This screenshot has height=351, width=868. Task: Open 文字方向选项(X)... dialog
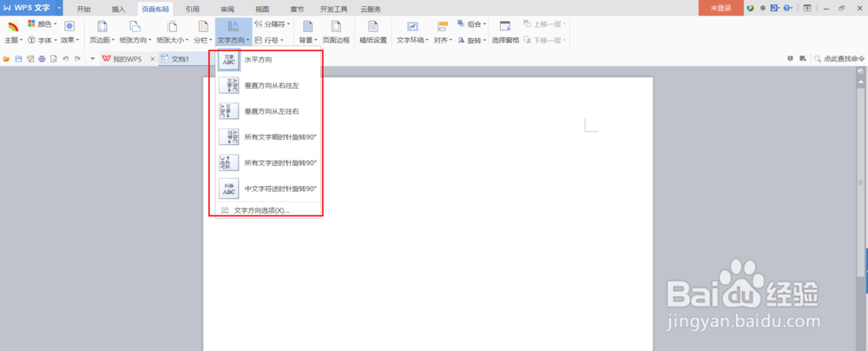[x=268, y=210]
